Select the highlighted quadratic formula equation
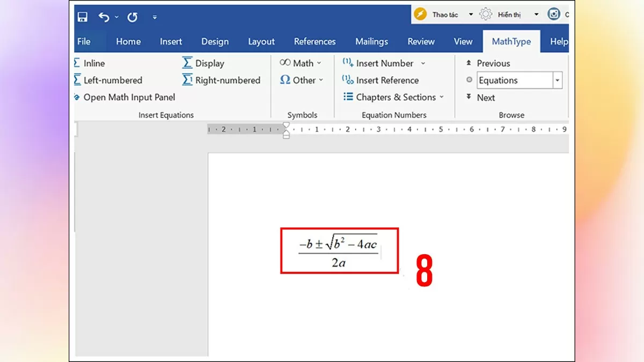Viewport: 644px width, 362px height. point(339,250)
